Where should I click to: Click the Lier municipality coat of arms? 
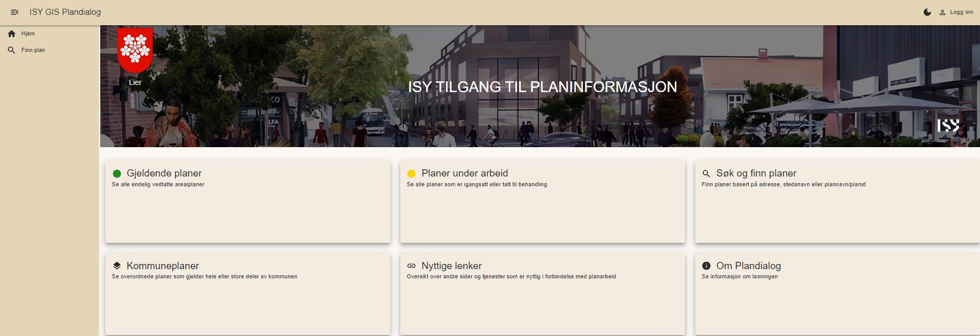coord(135,50)
